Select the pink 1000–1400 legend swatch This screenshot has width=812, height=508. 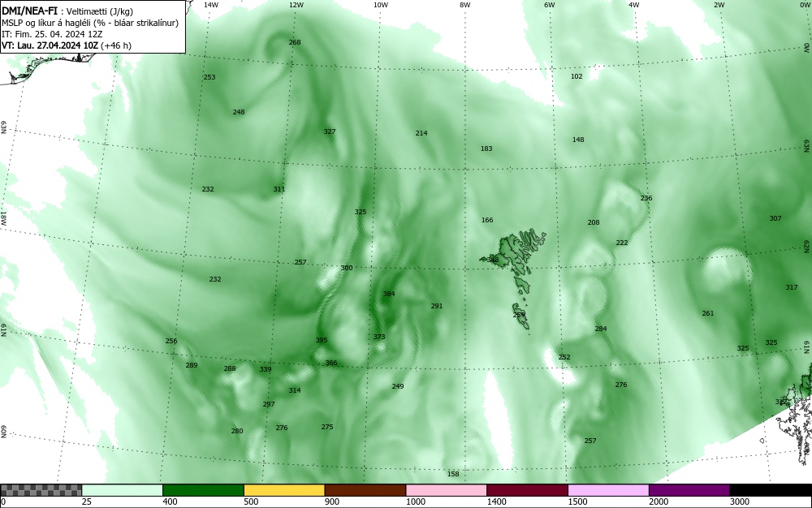point(447,490)
